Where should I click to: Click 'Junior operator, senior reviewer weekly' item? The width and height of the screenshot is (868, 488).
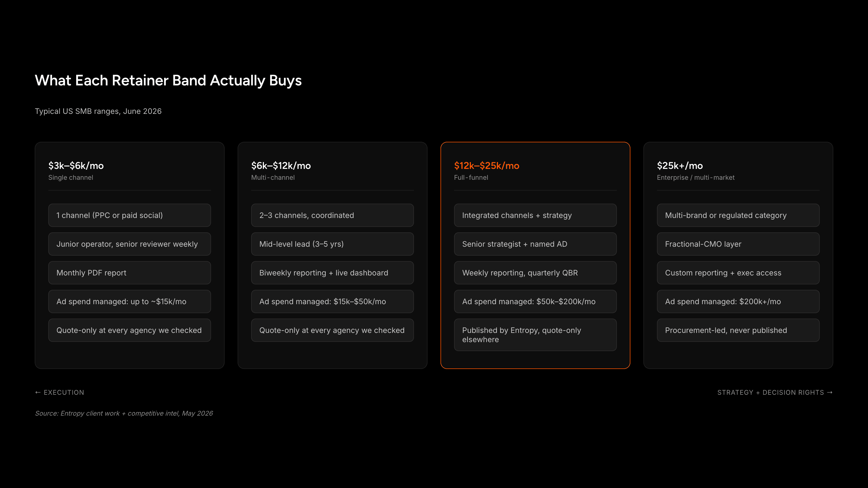pyautogui.click(x=130, y=244)
